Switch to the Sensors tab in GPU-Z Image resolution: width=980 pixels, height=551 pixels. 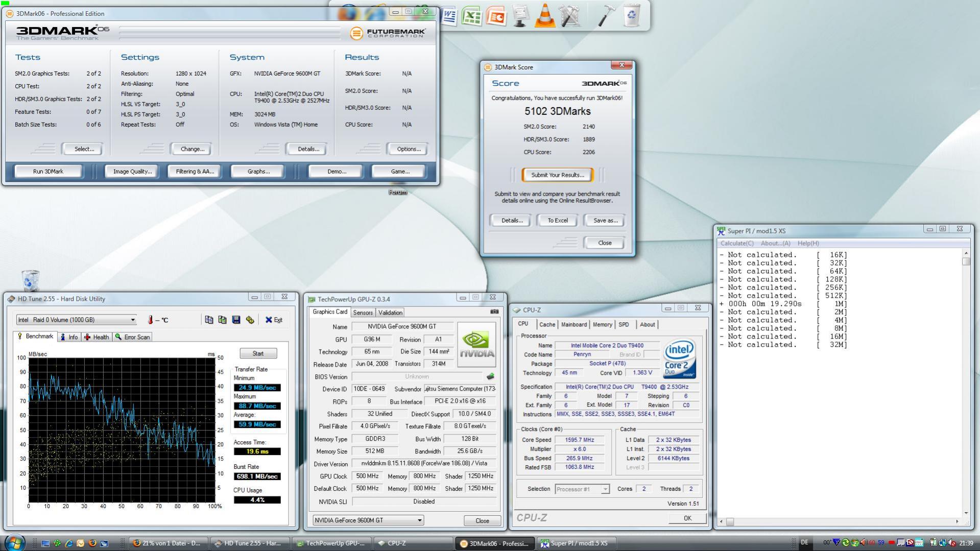pos(363,313)
